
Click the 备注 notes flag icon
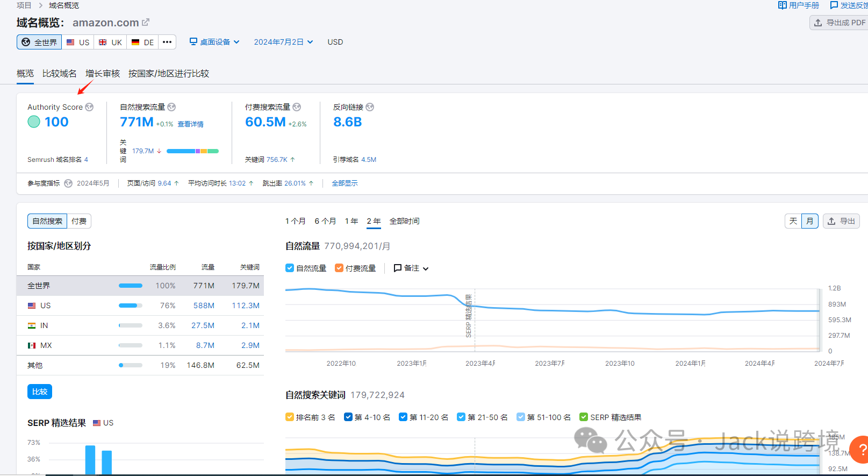(x=398, y=268)
